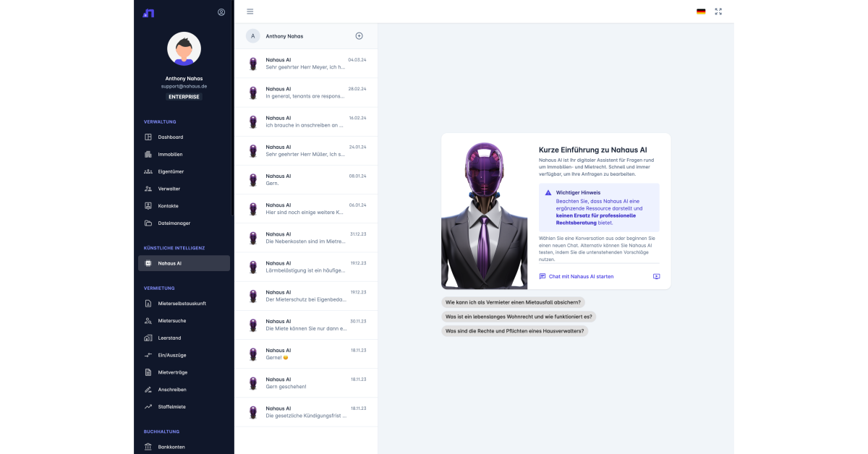
Task: Click the ENTERPRISE badge
Action: click(x=184, y=96)
